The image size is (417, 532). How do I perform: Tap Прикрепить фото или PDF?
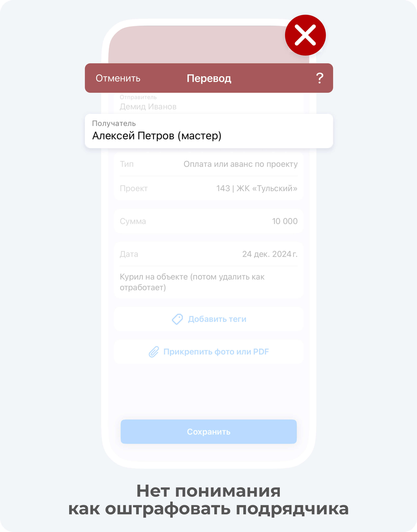[216, 352]
